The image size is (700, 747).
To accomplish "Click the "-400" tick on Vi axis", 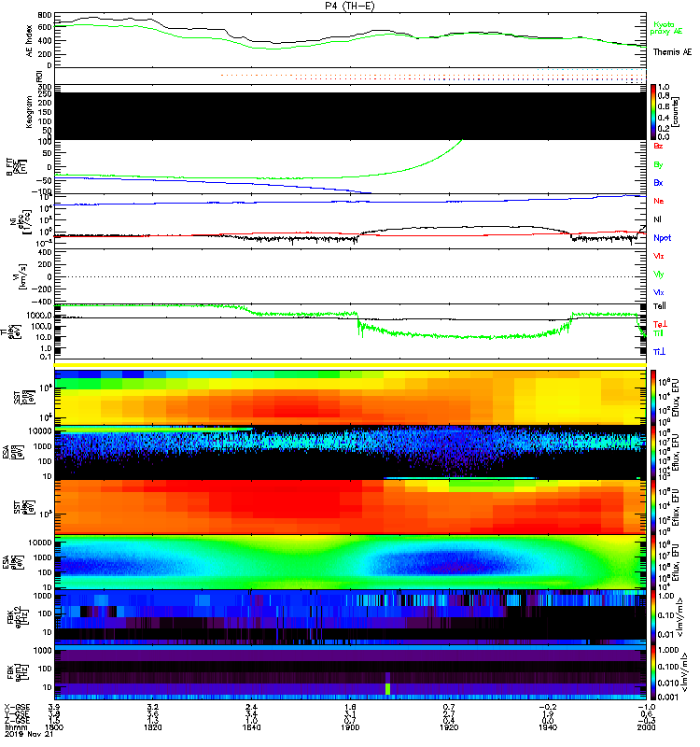I will tap(41, 302).
